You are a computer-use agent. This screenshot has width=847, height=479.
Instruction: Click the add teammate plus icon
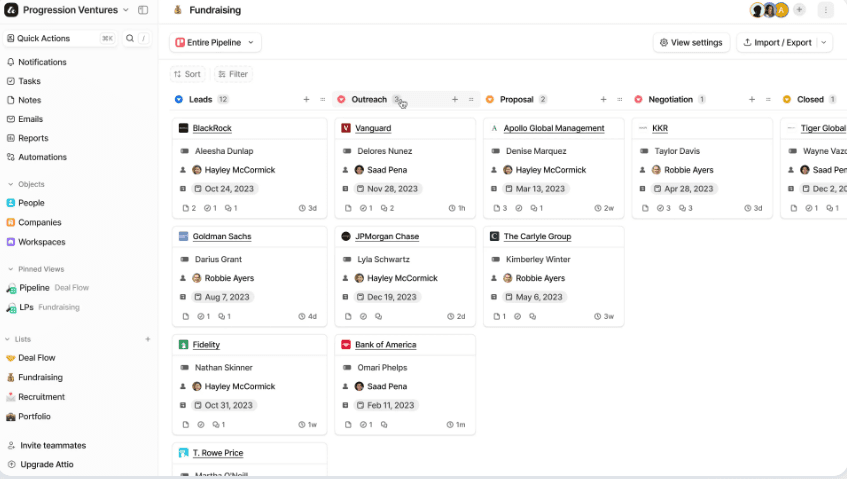pyautogui.click(x=799, y=10)
